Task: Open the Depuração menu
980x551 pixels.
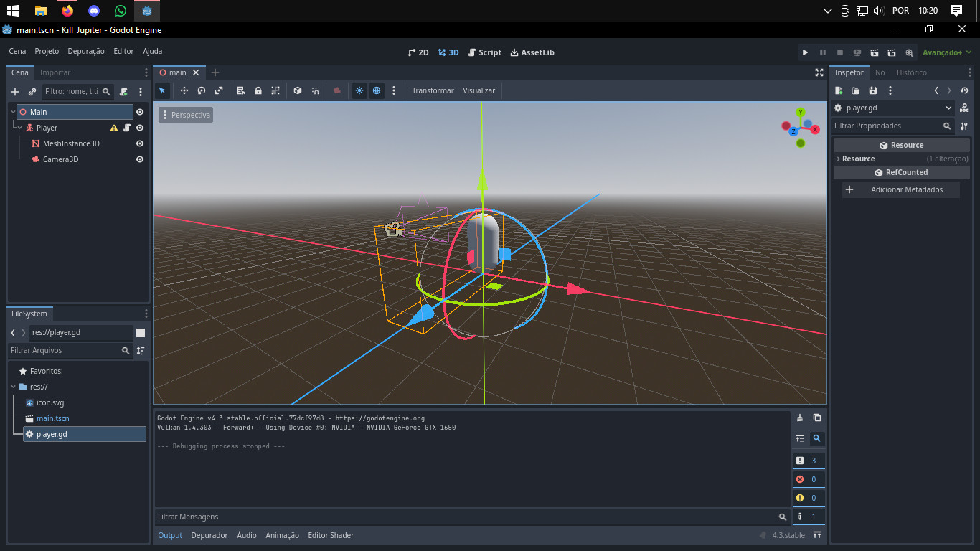Action: point(86,51)
